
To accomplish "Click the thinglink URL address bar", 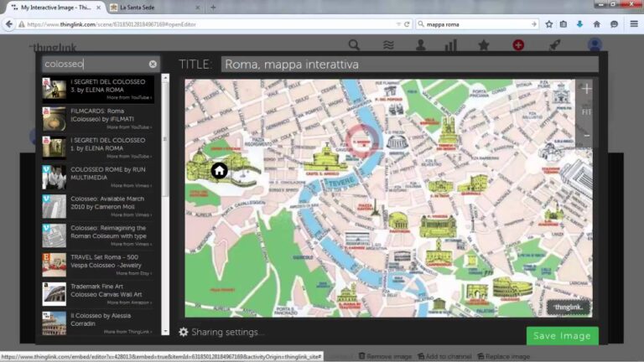I will pyautogui.click(x=205, y=24).
